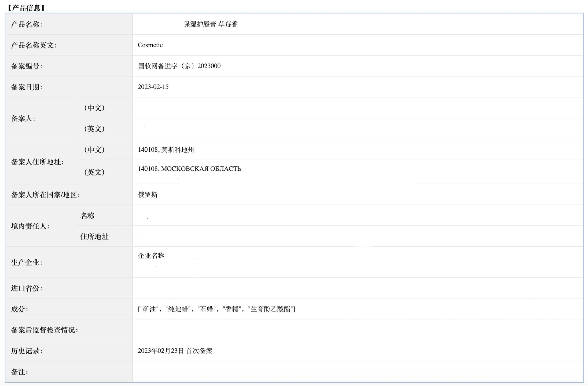Click (中文) sublabel under 备案人
Image resolution: width=588 pixels, height=386 pixels.
(94, 108)
